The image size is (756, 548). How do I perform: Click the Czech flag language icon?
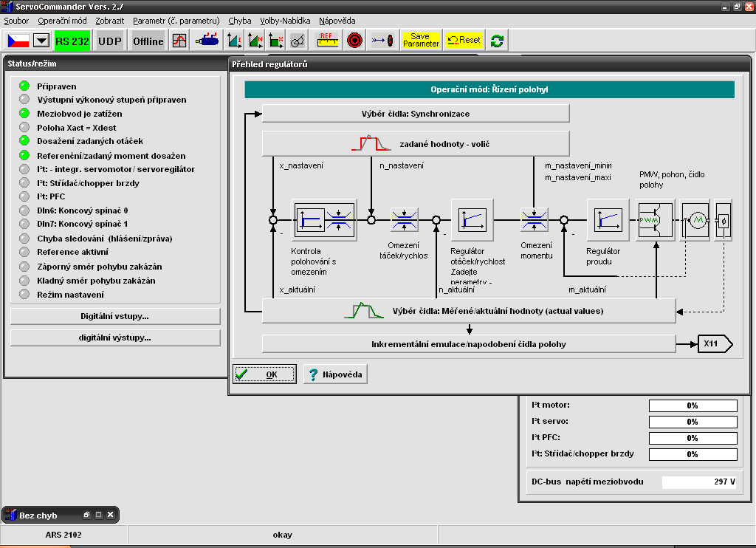tap(18, 41)
